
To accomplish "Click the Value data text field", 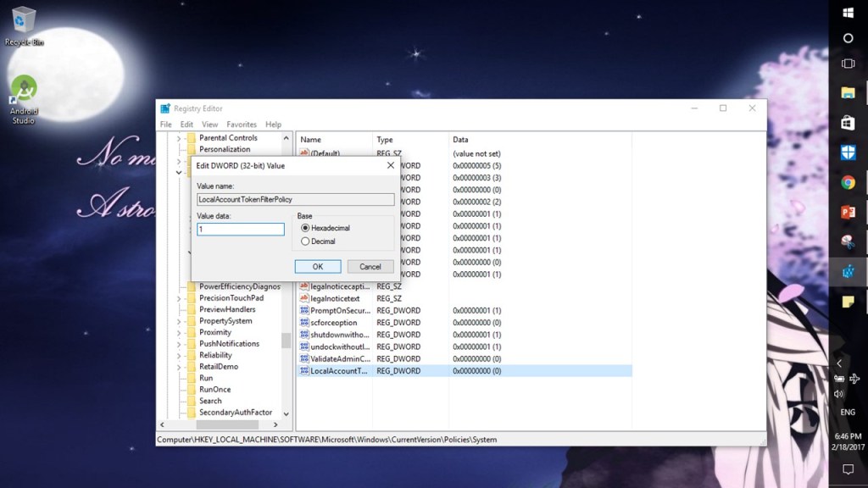I will pyautogui.click(x=241, y=230).
